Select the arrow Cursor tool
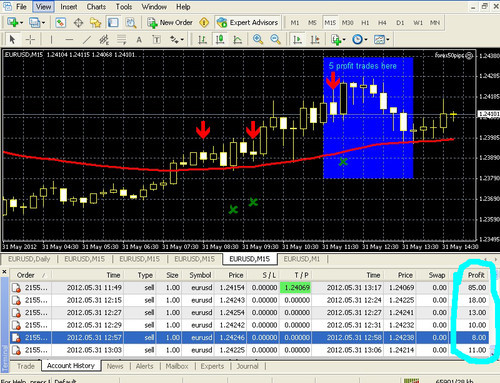 pos(13,40)
